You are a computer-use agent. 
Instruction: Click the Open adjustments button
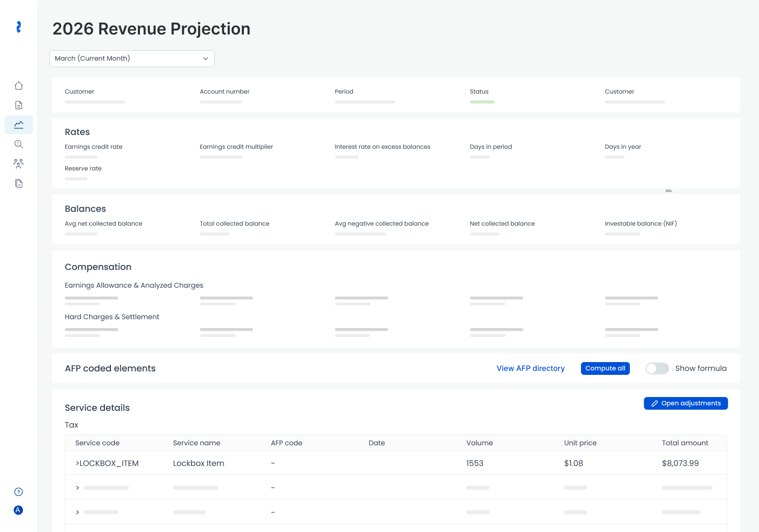click(x=686, y=403)
